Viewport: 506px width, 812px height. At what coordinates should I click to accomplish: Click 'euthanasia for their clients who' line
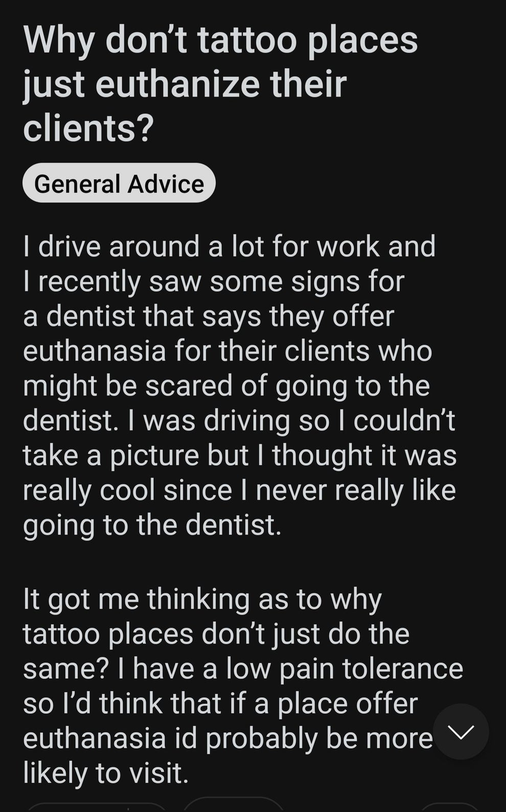click(227, 351)
